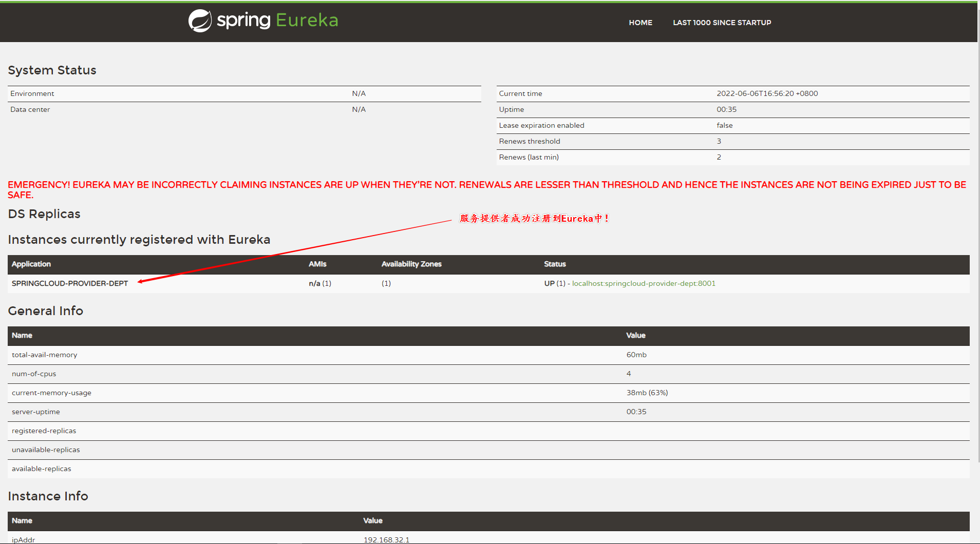Screen dimensions: 980x544
Task: Click the Current time value
Action: click(767, 94)
